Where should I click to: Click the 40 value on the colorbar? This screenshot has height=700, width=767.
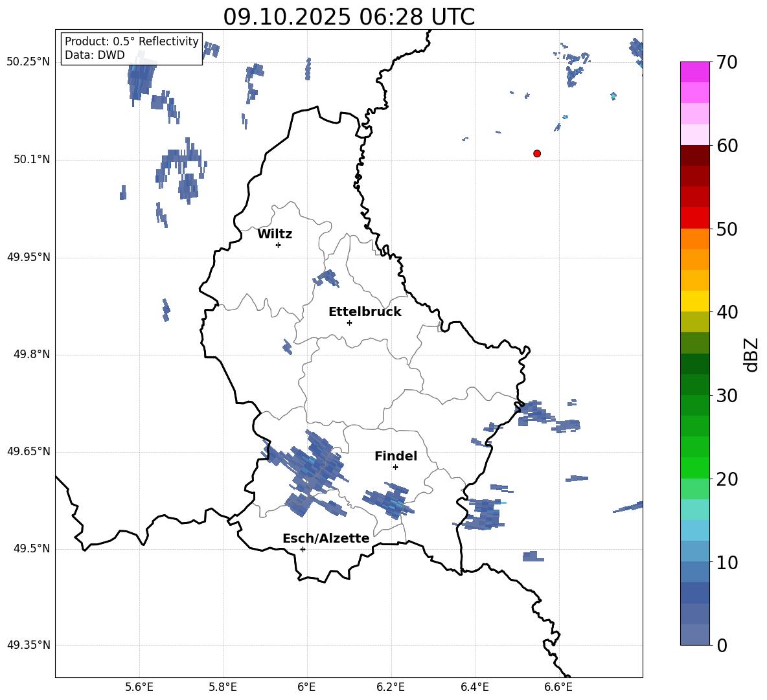(x=727, y=312)
